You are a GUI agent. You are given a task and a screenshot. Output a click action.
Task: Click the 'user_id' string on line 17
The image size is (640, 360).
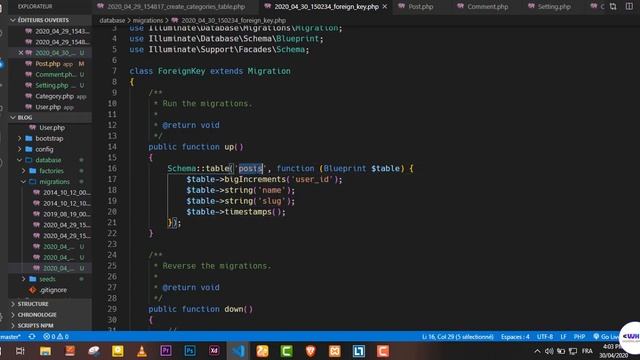coord(312,179)
